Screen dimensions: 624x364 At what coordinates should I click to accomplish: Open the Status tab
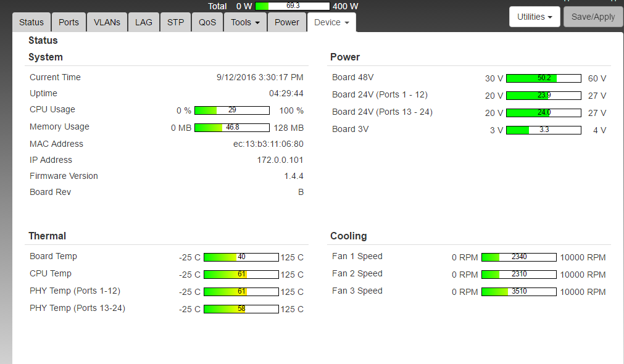31,22
